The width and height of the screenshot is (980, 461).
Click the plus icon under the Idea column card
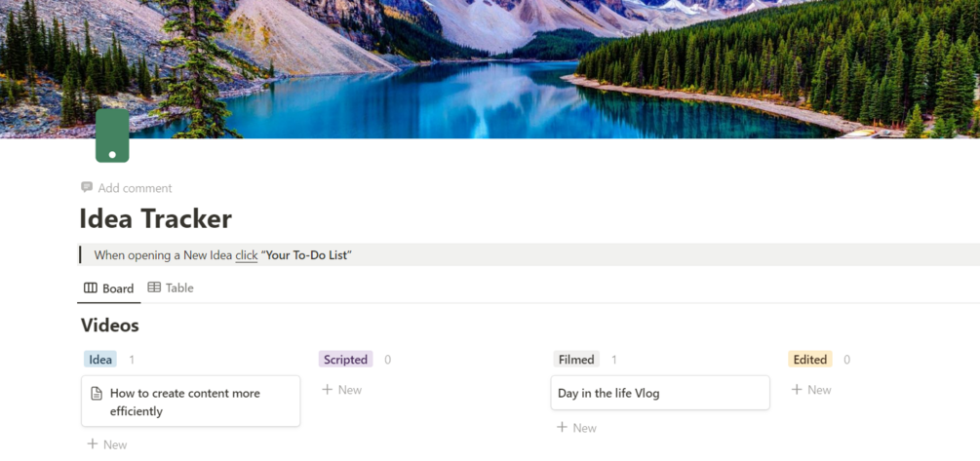[x=93, y=443]
